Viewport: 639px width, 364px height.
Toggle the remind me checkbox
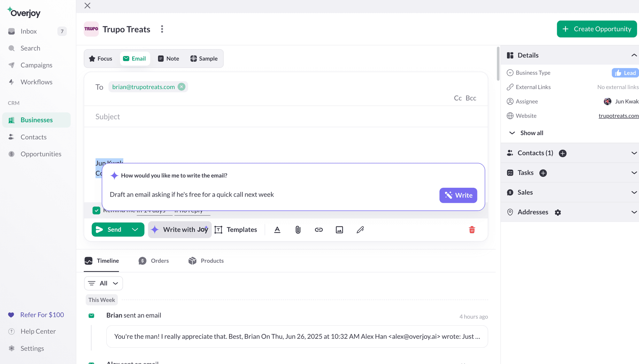(x=96, y=210)
